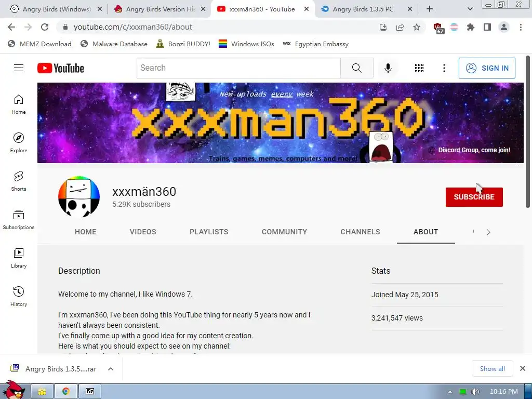Viewport: 532px width, 399px height.
Task: Close the downloads bar
Action: click(x=523, y=368)
